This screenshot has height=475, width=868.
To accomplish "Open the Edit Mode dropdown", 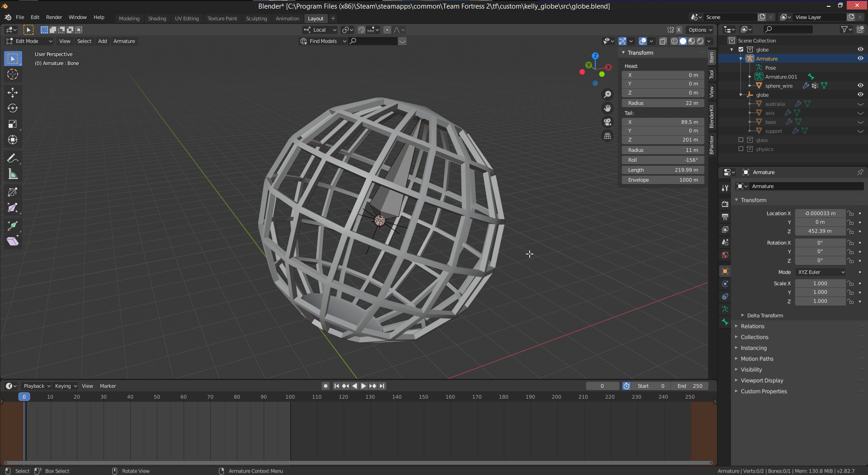I will click(29, 41).
